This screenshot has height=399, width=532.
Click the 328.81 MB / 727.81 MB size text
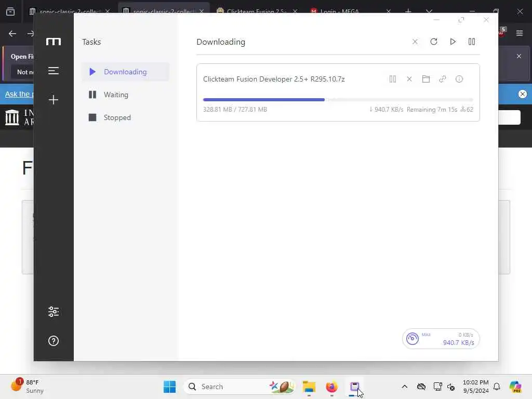point(235,109)
